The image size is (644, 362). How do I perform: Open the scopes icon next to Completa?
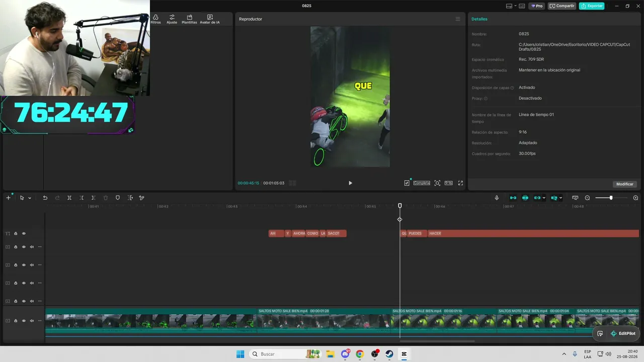pyautogui.click(x=407, y=183)
